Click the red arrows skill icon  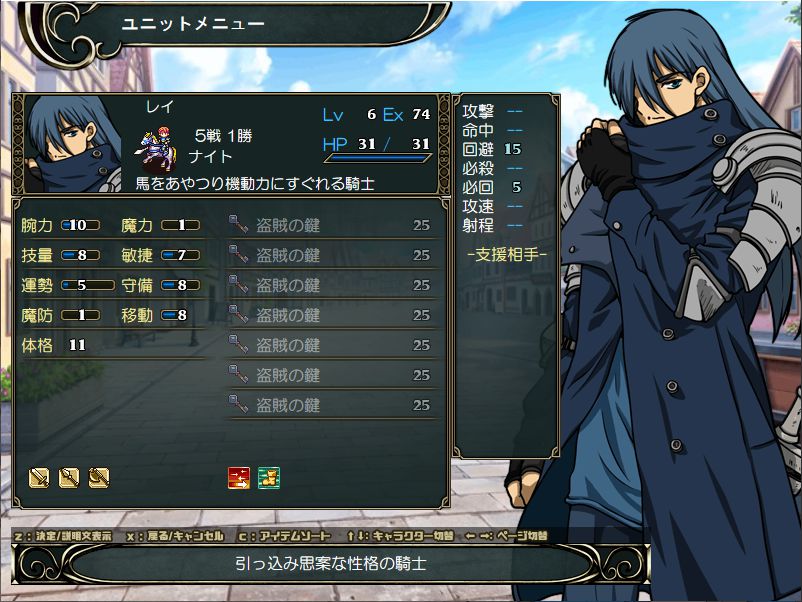pos(239,478)
